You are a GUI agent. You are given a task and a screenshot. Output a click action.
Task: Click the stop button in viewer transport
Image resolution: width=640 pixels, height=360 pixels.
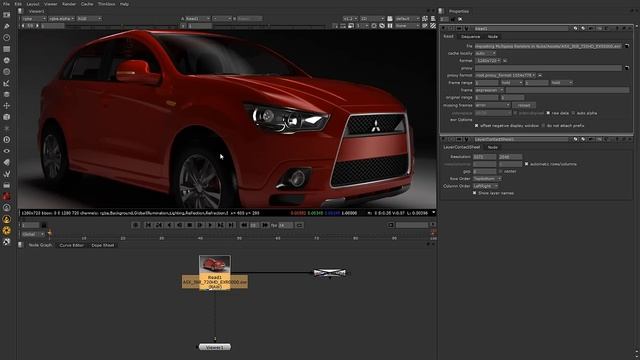189,225
